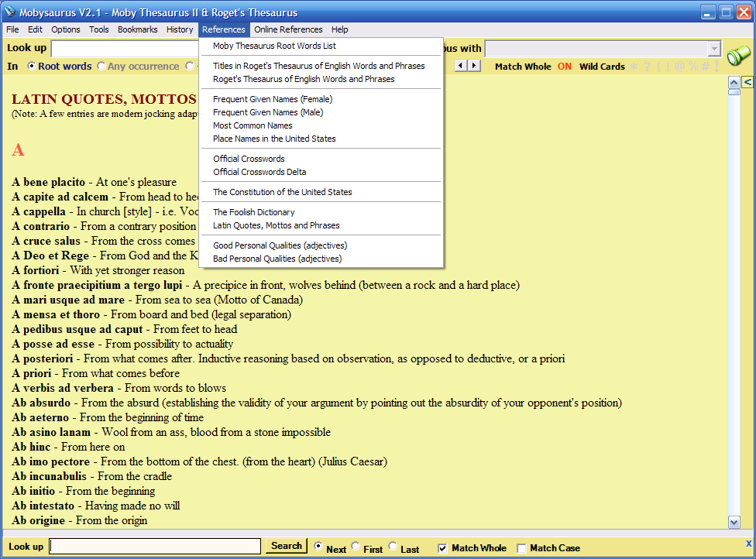Choose Moby Thesaurus Root Words List
The height and width of the screenshot is (559, 756).
tap(321, 46)
